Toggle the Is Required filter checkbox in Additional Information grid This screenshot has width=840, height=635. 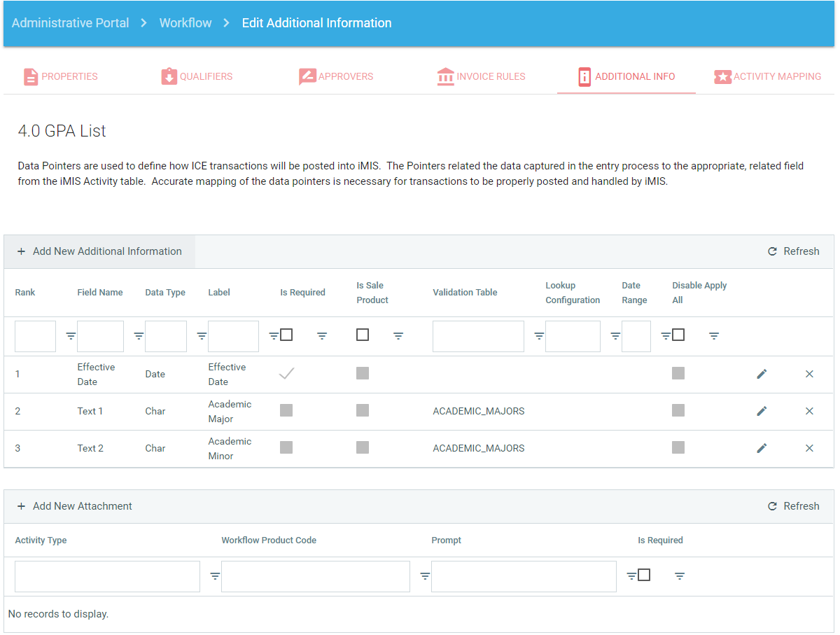(286, 335)
